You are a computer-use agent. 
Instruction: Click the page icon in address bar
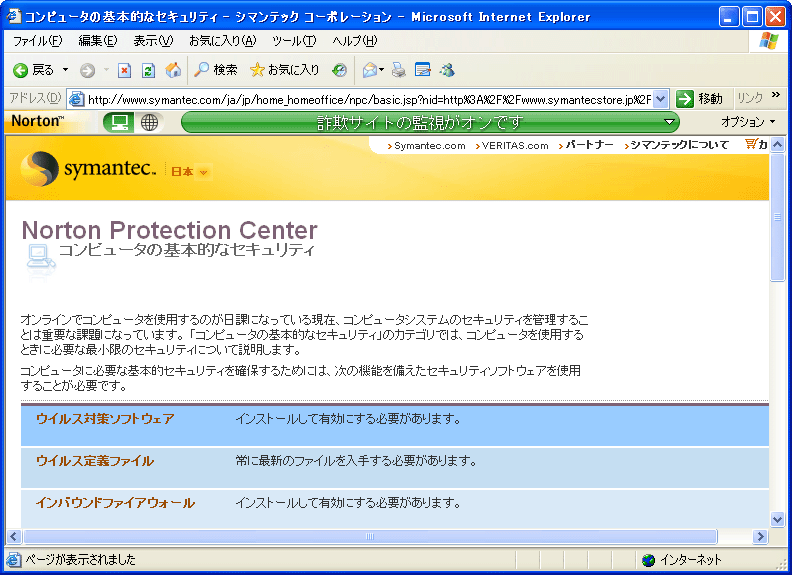76,99
